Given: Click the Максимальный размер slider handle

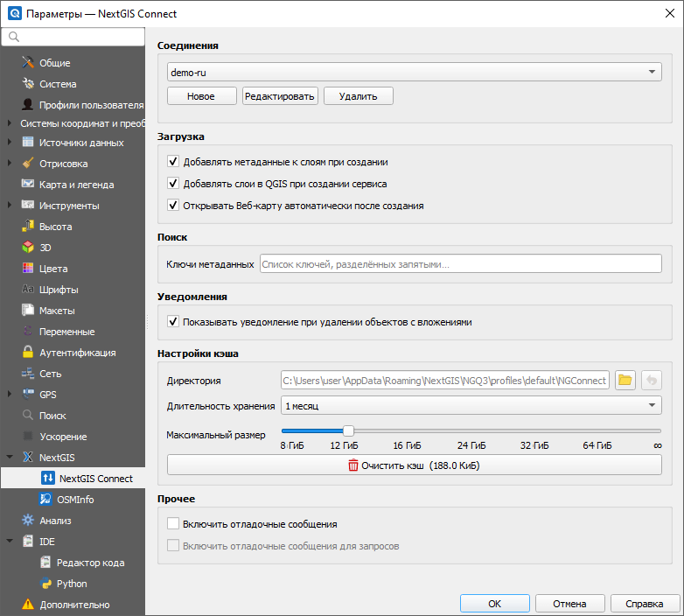Looking at the screenshot, I should 348,430.
